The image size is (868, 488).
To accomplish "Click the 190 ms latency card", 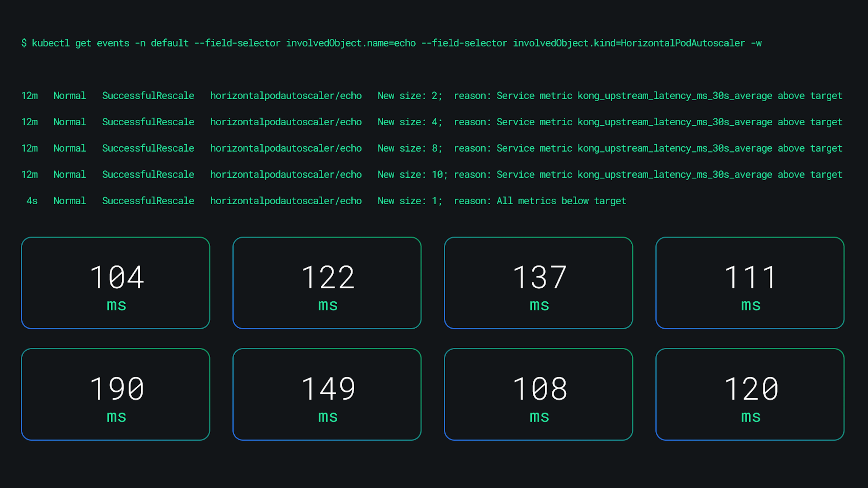I will pyautogui.click(x=115, y=394).
